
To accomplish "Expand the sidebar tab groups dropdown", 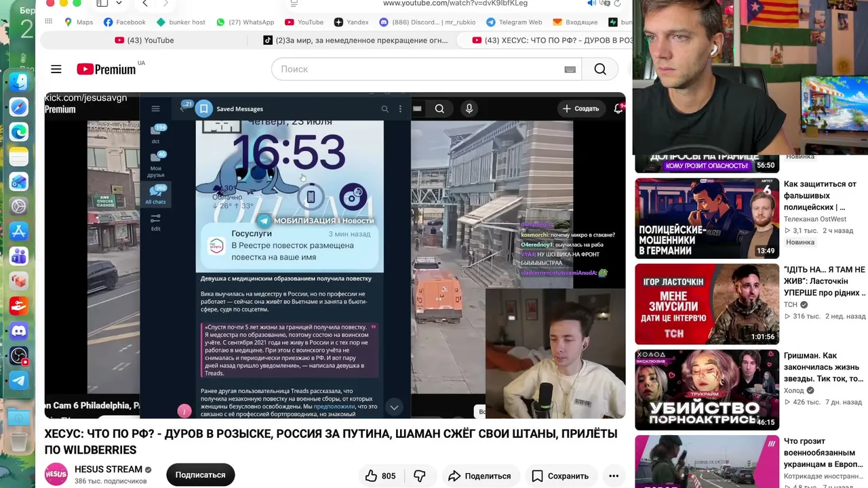I will click(119, 3).
